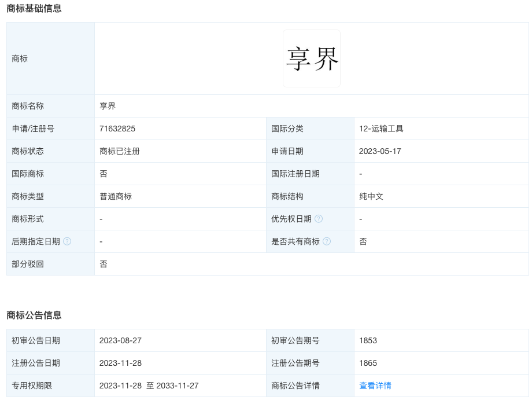Click the 纯中文 trademark structure value
532x400 pixels.
pos(371,196)
